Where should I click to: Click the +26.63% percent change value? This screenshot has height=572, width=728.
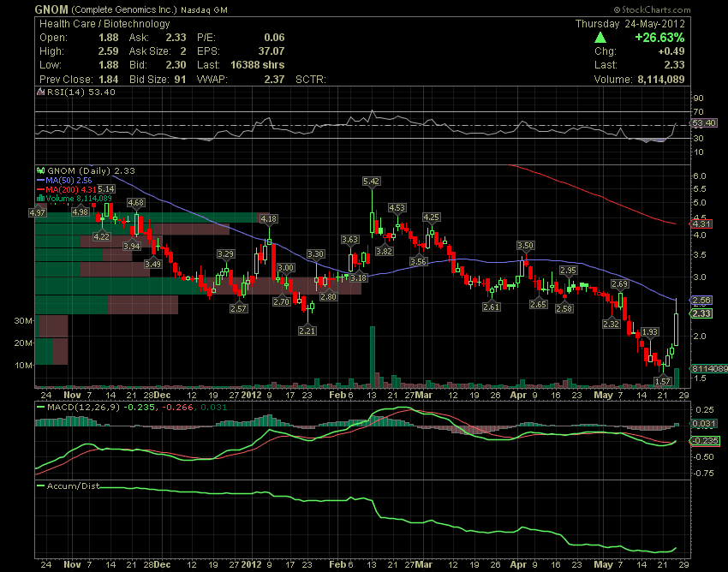click(659, 37)
